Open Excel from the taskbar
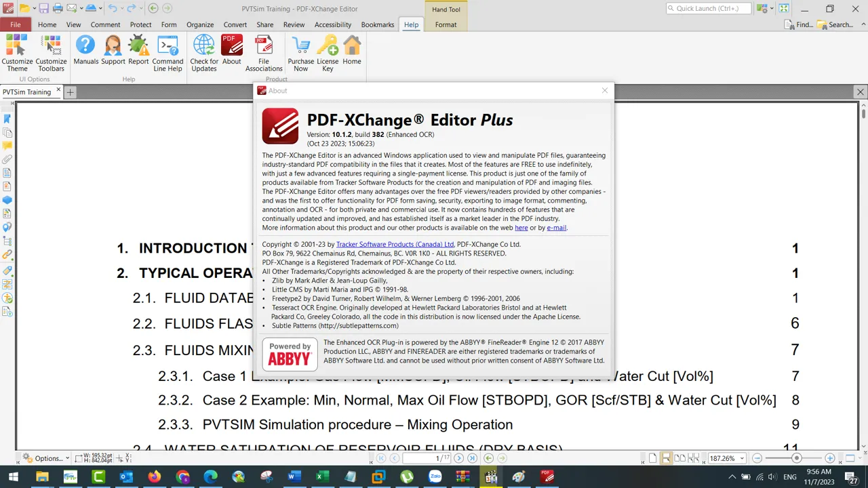 (322, 477)
